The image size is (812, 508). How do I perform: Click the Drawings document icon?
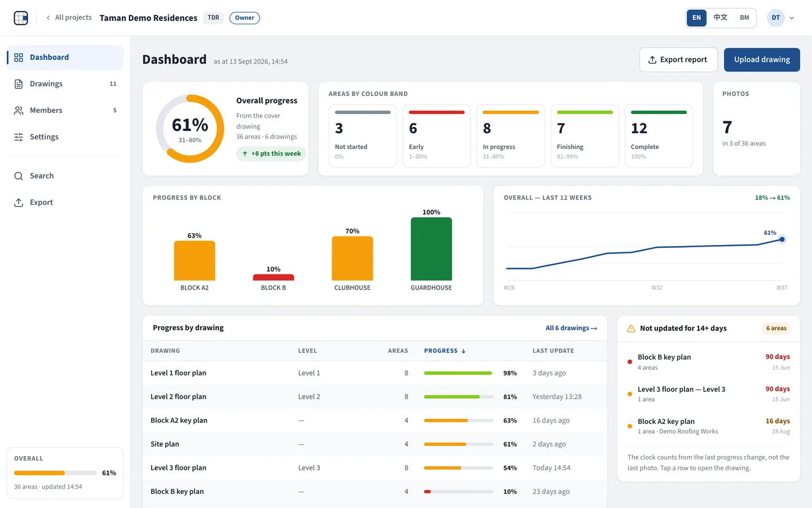point(19,84)
